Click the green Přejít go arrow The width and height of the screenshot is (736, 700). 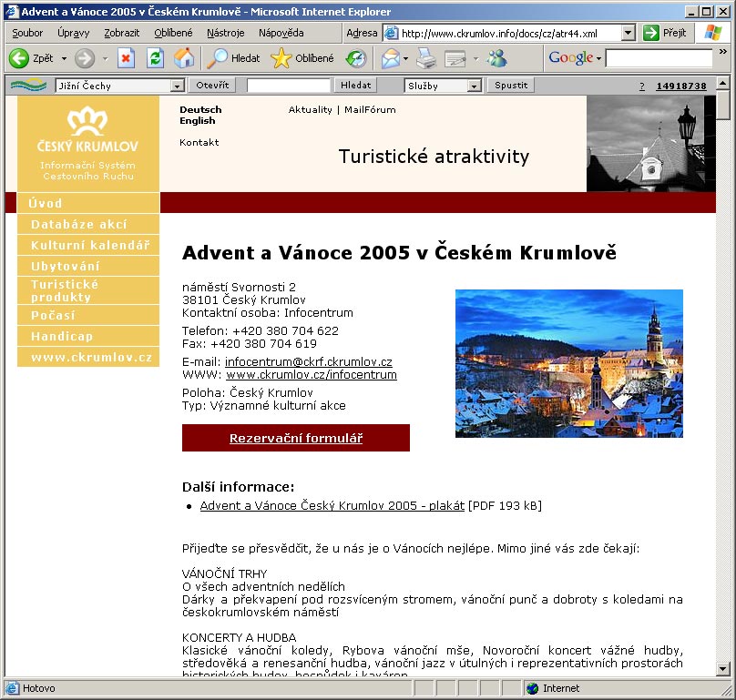pos(651,33)
